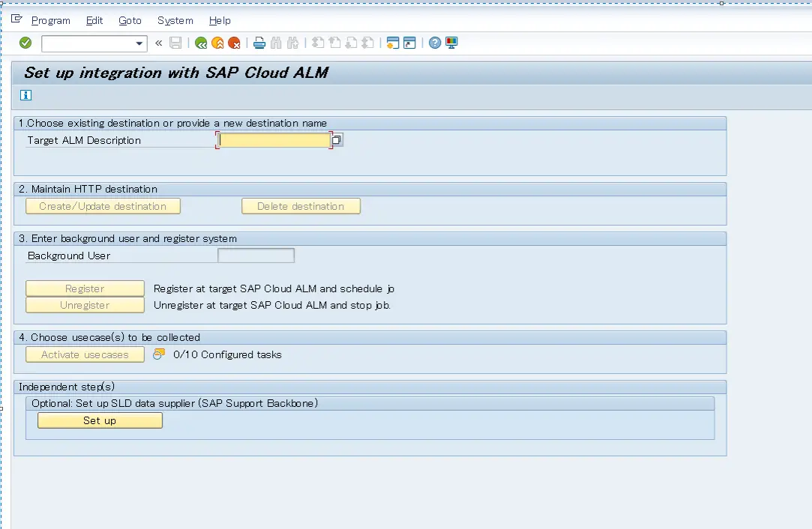Go to the previous page icon
This screenshot has width=812, height=529.
point(334,43)
